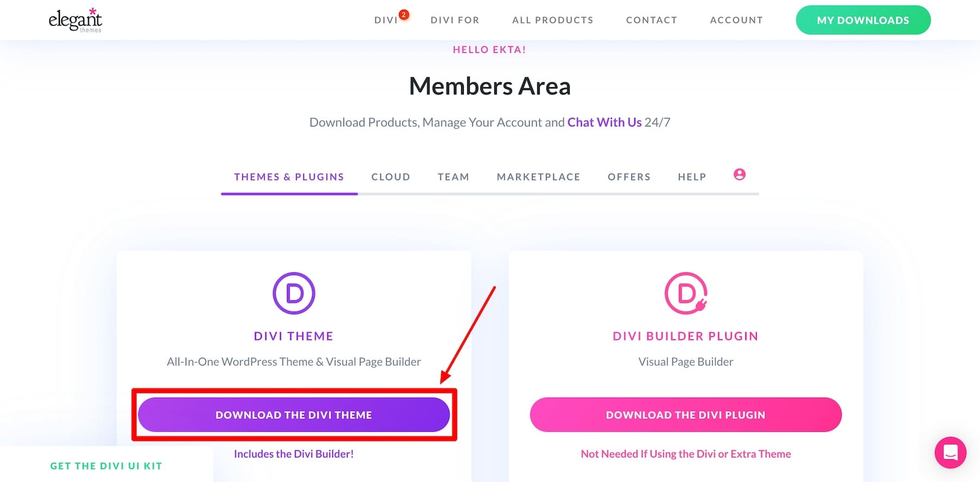Open the DIVI FOR menu

tap(455, 20)
